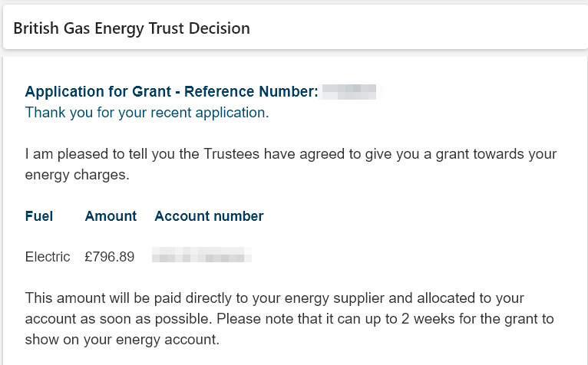This screenshot has height=365, width=588.
Task: Click the sentence about Trustees agreeing a grant
Action: coord(291,164)
